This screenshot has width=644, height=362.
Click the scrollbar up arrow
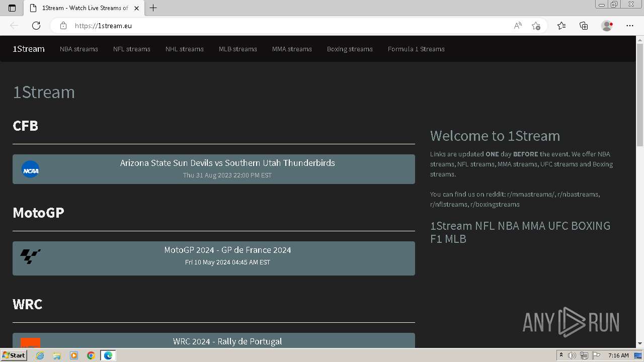coord(640,40)
